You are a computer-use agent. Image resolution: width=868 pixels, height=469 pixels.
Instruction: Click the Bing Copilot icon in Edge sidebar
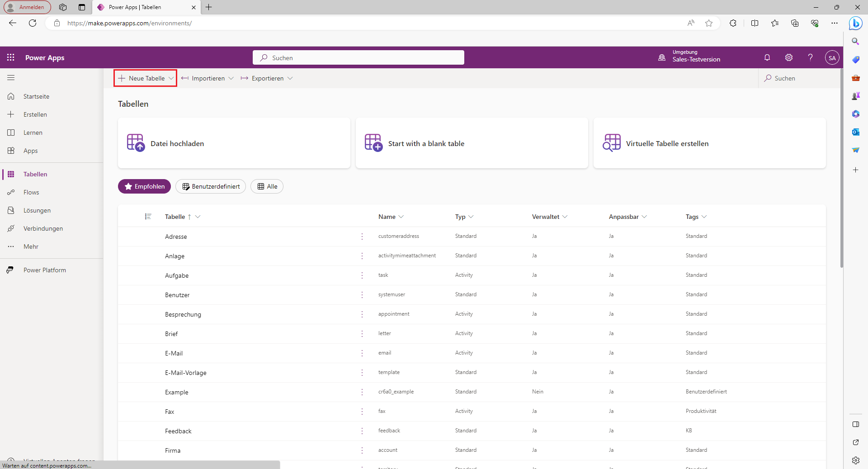point(855,23)
